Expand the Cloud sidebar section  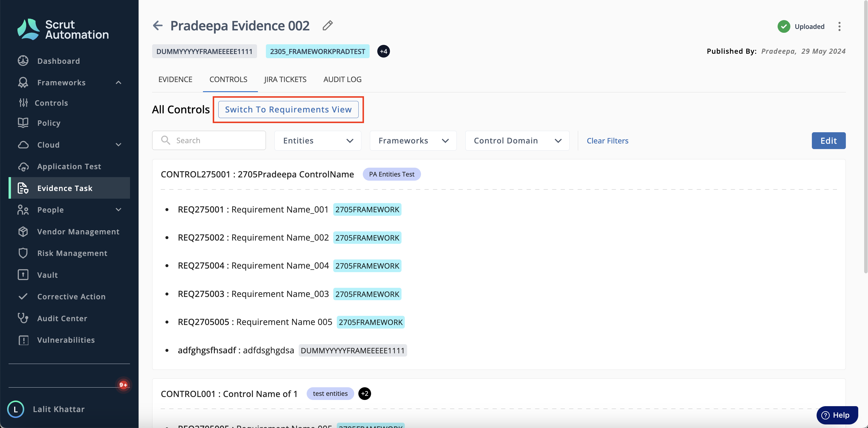118,145
